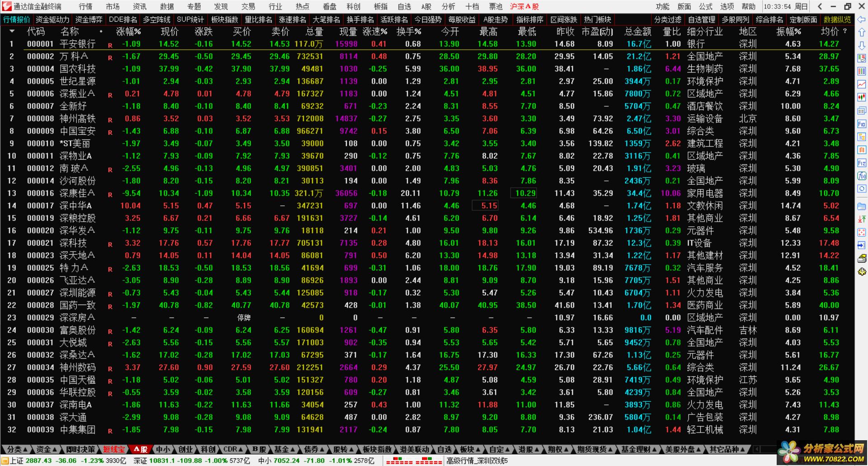Click the 通达信 logo icon in title bar

point(6,6)
